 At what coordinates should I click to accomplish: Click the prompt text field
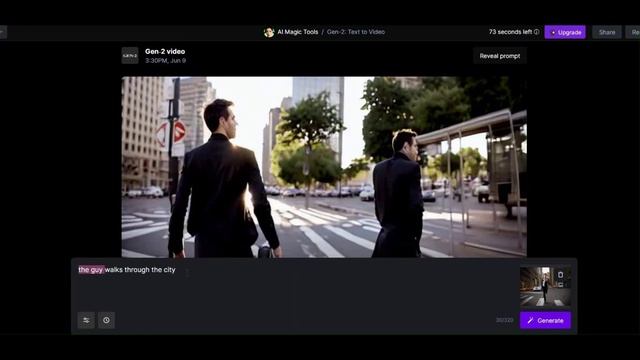(x=296, y=286)
